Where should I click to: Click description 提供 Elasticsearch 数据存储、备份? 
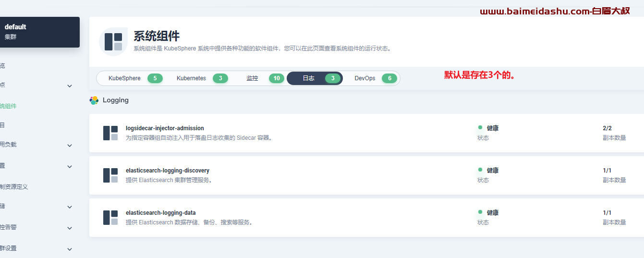coord(189,222)
